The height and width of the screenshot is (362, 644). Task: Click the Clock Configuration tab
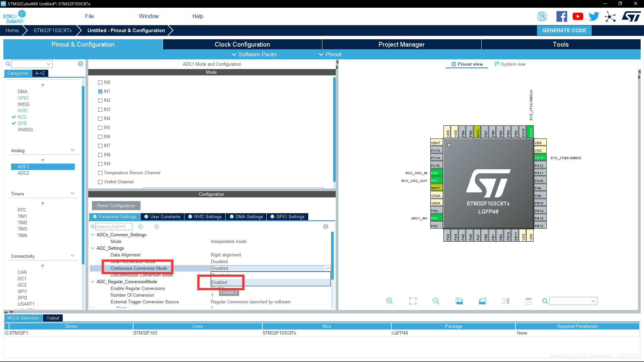[x=243, y=44]
